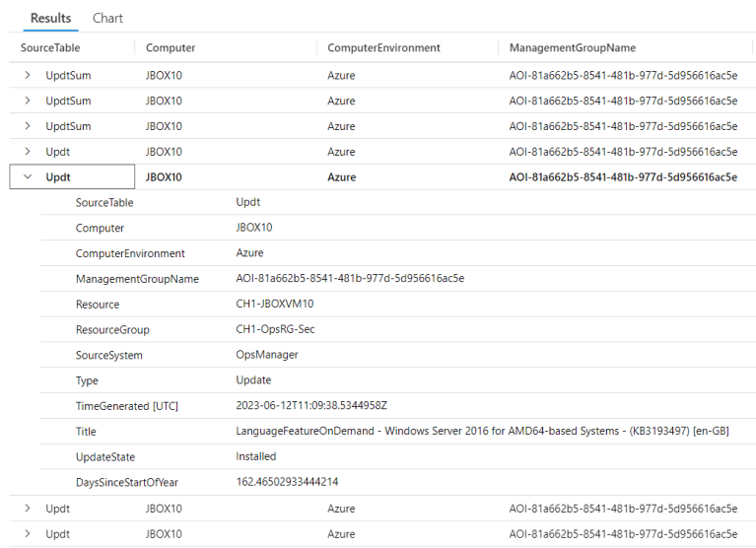This screenshot has height=548, width=756.
Task: Select the value 162.46502933444214
Action: point(288,482)
